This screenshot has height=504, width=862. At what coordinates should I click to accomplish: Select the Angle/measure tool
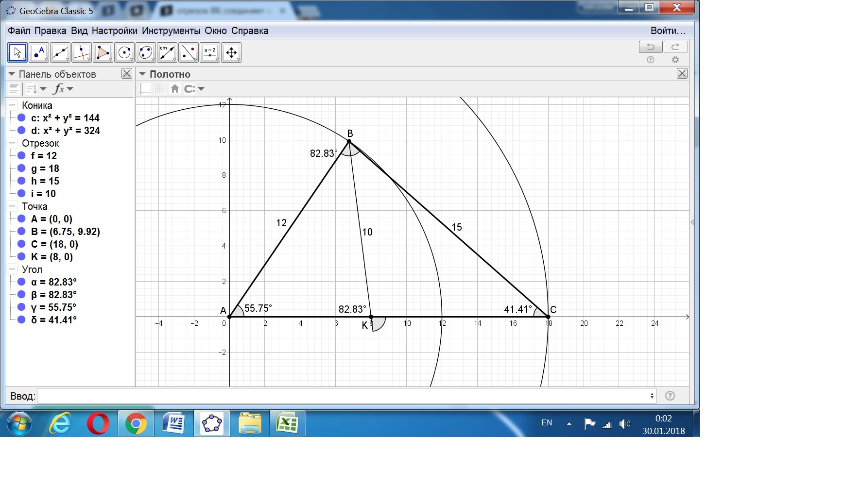tap(167, 52)
